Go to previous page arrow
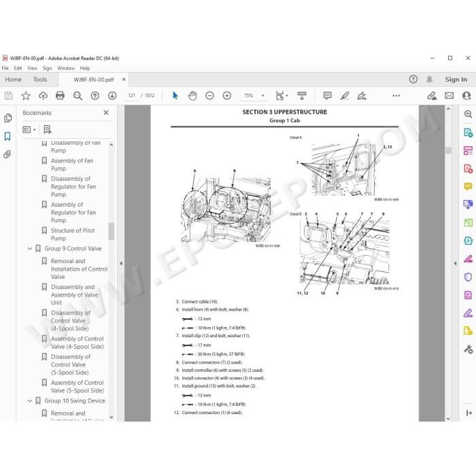Image resolution: width=476 pixels, height=476 pixels. 95,96
